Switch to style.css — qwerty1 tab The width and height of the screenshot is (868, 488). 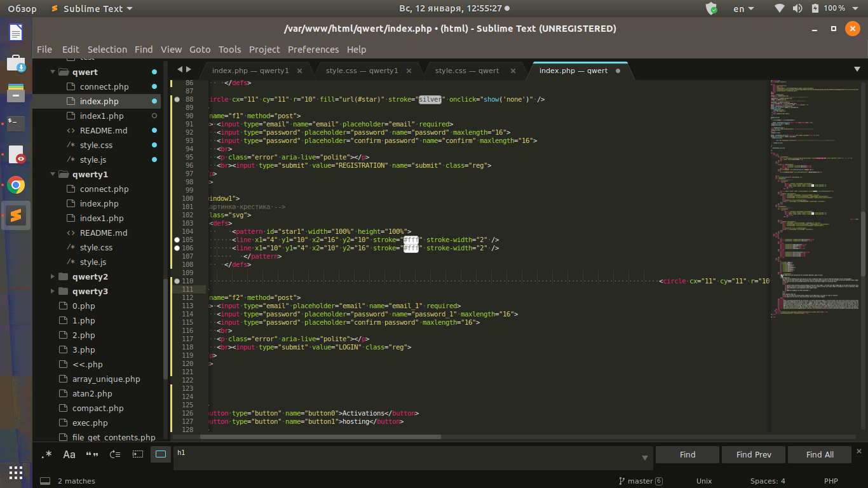pos(362,71)
